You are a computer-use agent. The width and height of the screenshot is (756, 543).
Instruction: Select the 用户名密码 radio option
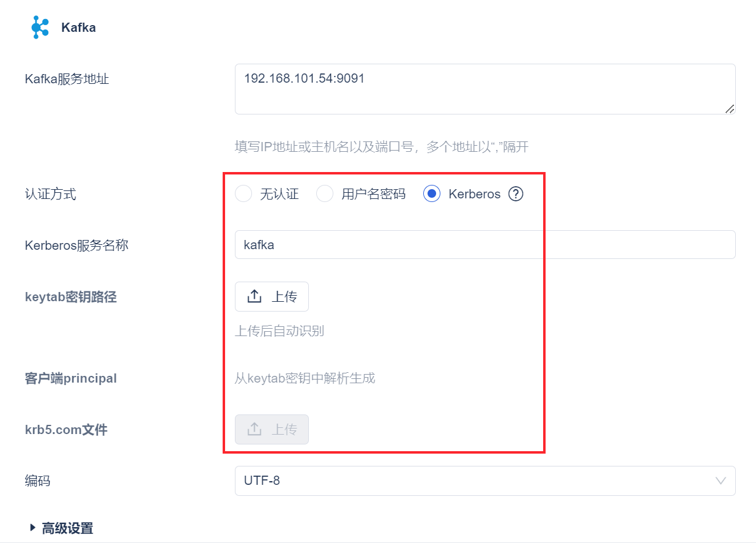(x=324, y=194)
